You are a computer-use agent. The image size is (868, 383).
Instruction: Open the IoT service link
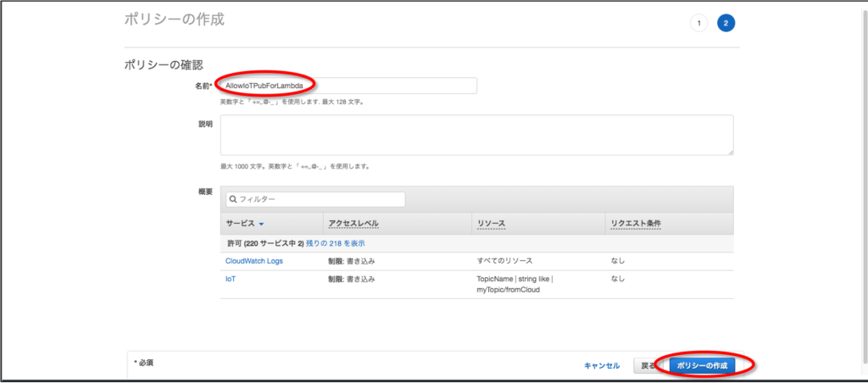click(x=231, y=278)
